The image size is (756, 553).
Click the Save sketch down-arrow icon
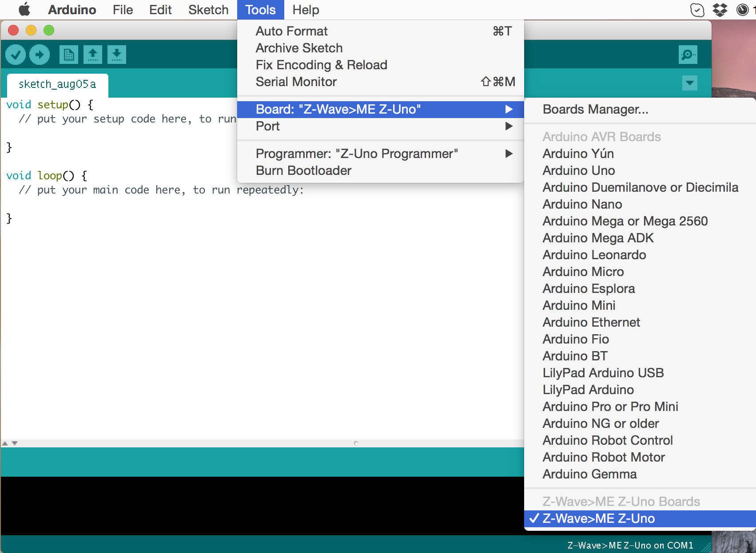[116, 55]
